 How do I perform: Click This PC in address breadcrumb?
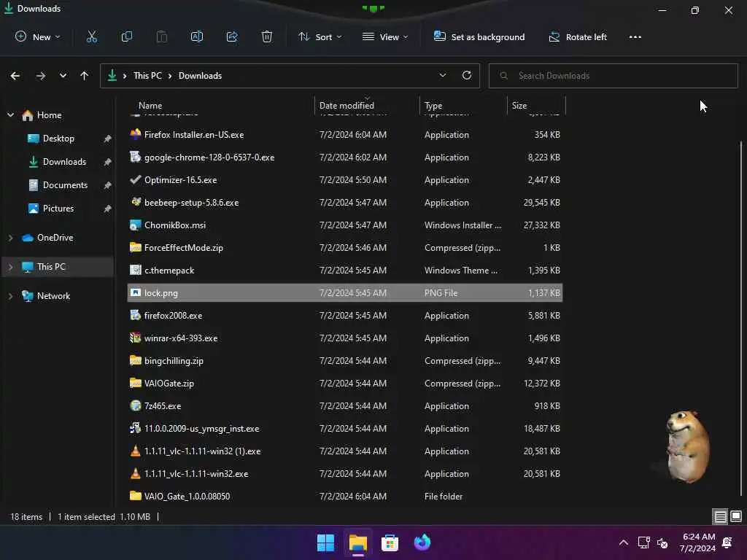tap(147, 76)
